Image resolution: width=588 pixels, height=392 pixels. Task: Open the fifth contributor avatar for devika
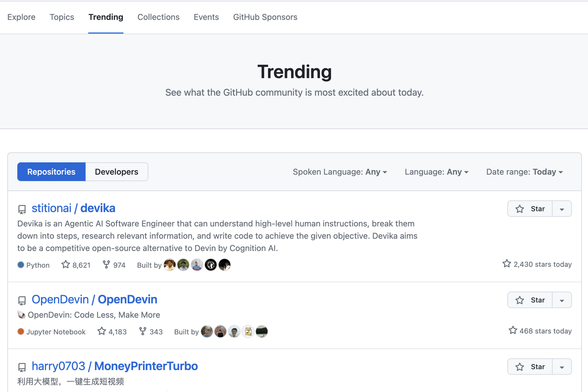pyautogui.click(x=225, y=265)
